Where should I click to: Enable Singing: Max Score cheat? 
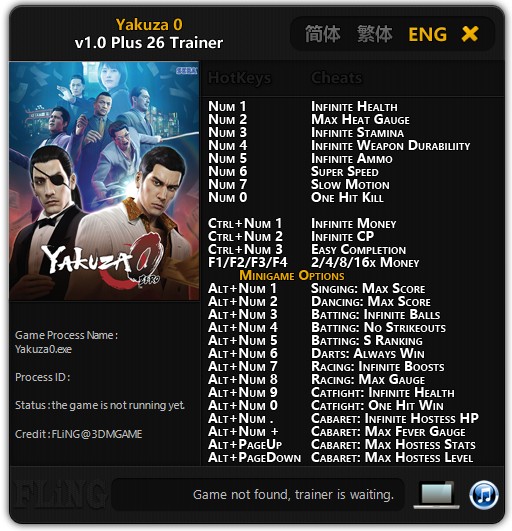coord(368,289)
